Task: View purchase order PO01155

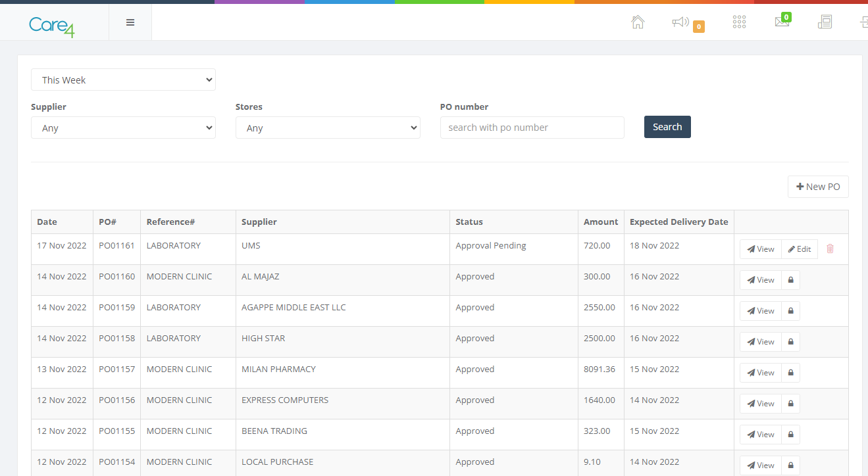Action: point(761,435)
